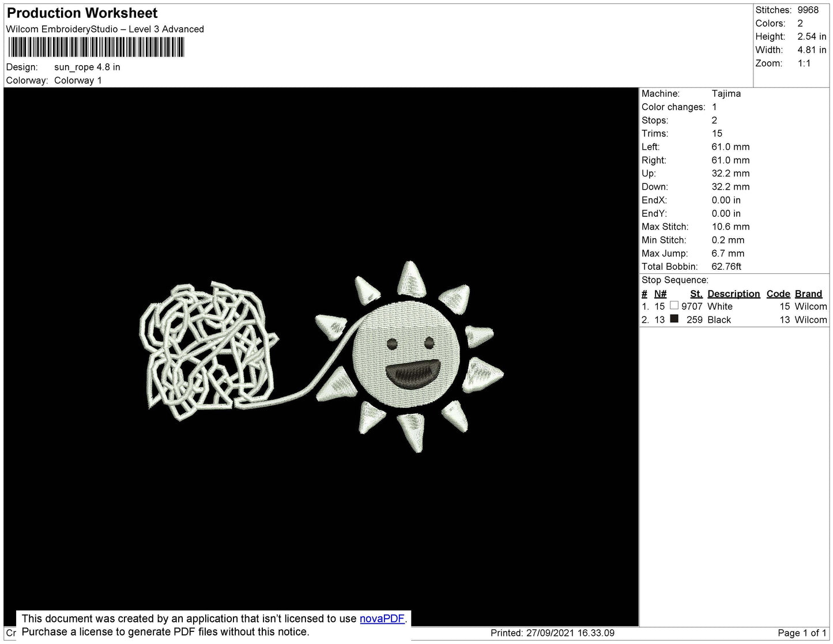Click the 'Colorway 1' value
The height and width of the screenshot is (644, 833).
(78, 81)
